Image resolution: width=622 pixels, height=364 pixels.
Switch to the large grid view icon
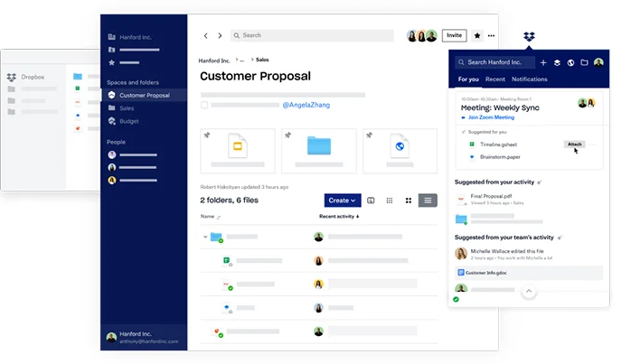click(409, 200)
